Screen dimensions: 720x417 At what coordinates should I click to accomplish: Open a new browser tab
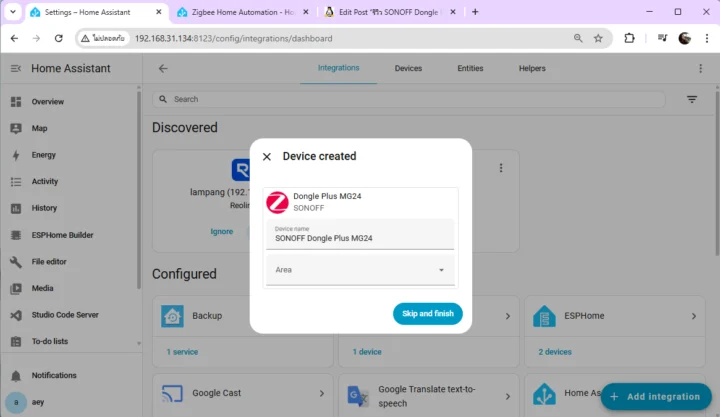point(475,12)
